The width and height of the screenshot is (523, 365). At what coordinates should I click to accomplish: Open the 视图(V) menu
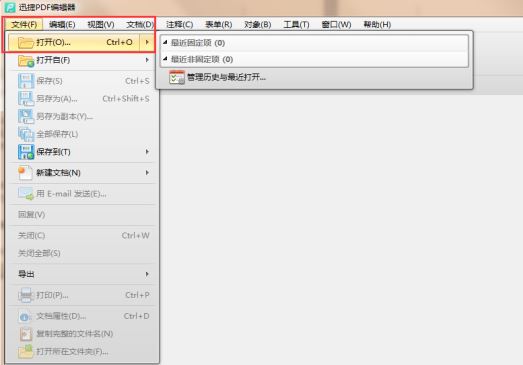[x=101, y=25]
